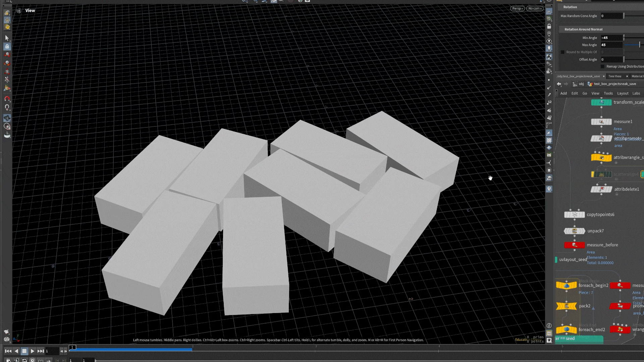Open the No cam camera selector

(535, 8)
